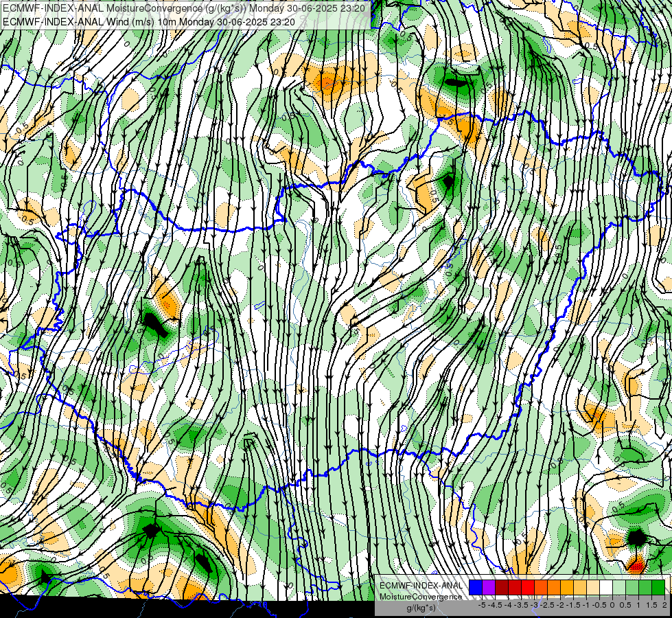Click the 'Wind (m/s) 10m' title line
Image resolution: width=672 pixels, height=618 pixels.
point(149,21)
